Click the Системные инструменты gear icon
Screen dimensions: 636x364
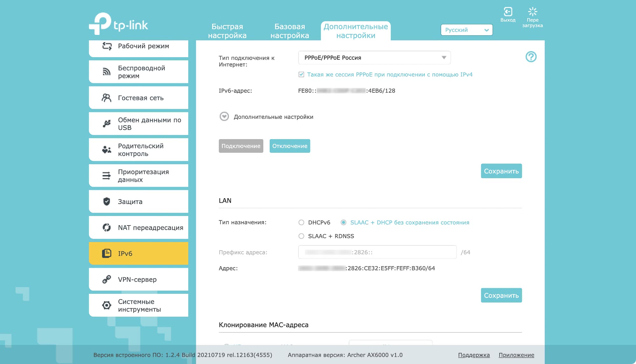click(107, 305)
